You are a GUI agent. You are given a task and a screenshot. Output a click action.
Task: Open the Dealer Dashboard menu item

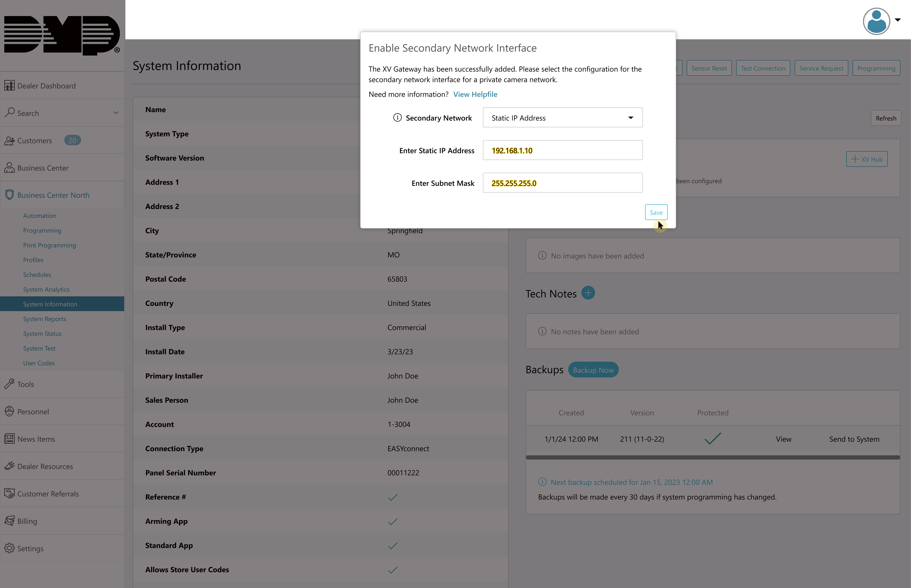tap(62, 86)
